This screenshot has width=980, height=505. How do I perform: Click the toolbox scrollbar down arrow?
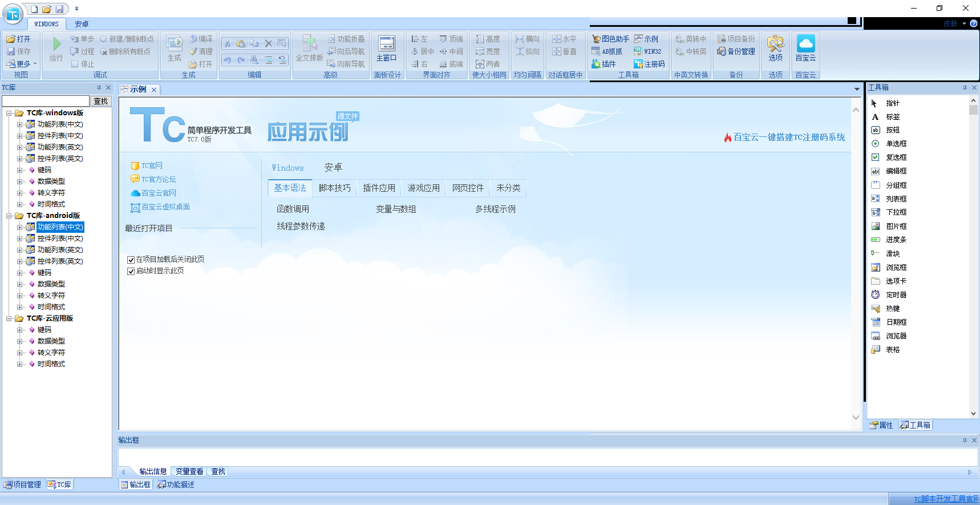tap(974, 414)
